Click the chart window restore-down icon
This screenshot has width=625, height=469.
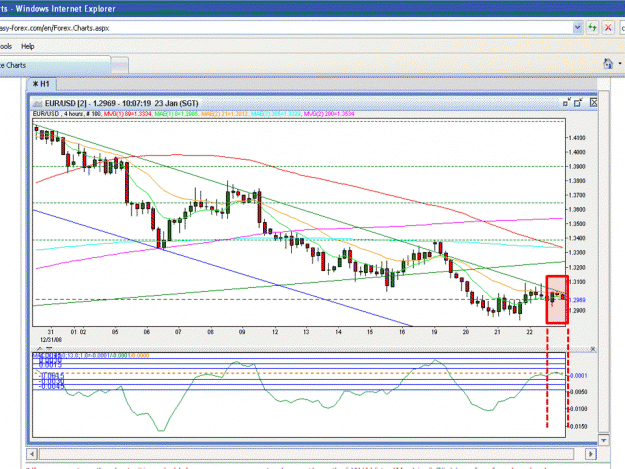(566, 103)
